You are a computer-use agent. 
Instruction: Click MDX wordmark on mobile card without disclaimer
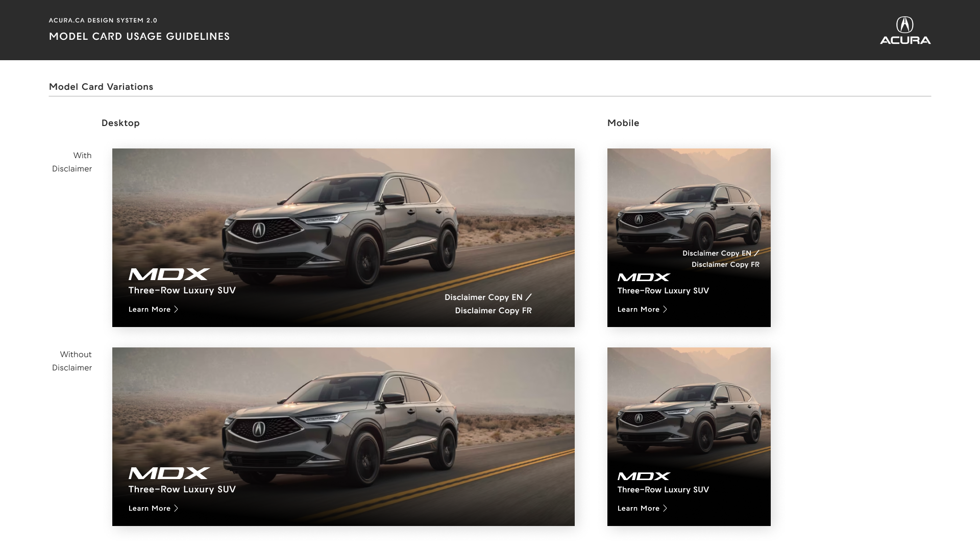click(x=644, y=477)
